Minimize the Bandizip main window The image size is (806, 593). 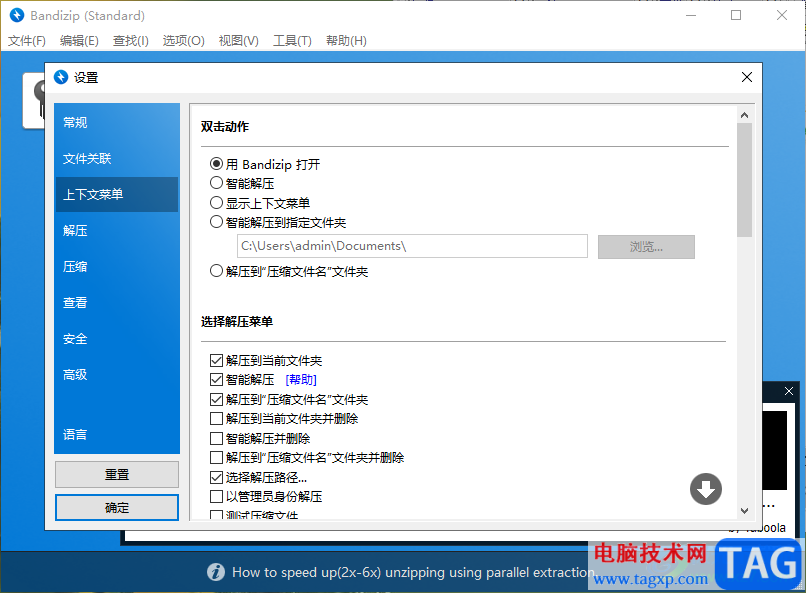[691, 15]
